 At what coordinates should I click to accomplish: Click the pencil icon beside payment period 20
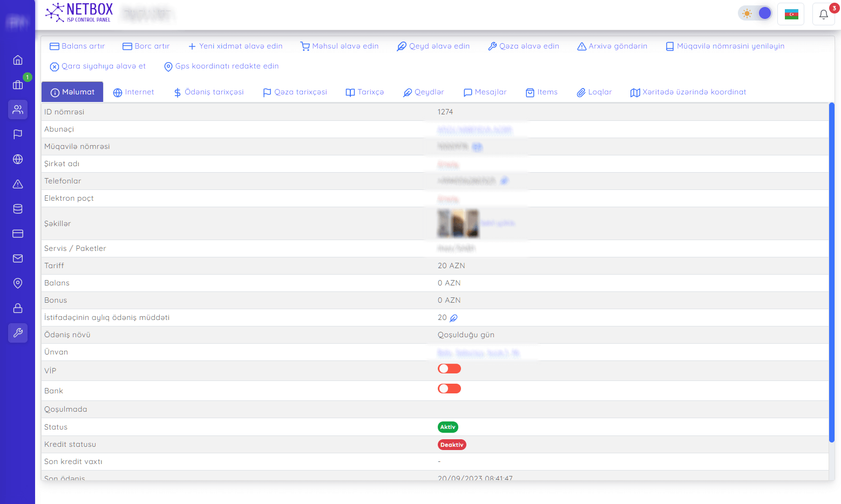pyautogui.click(x=453, y=318)
